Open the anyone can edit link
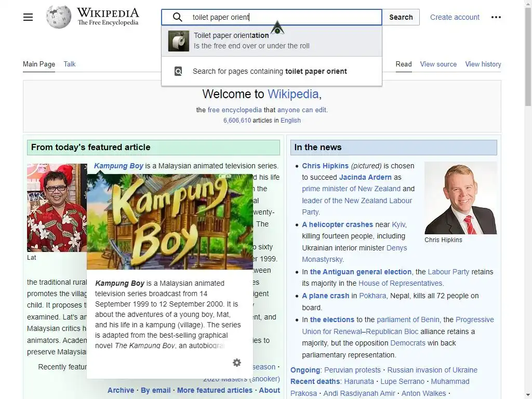Viewport: 532px width, 399px height. click(x=302, y=110)
